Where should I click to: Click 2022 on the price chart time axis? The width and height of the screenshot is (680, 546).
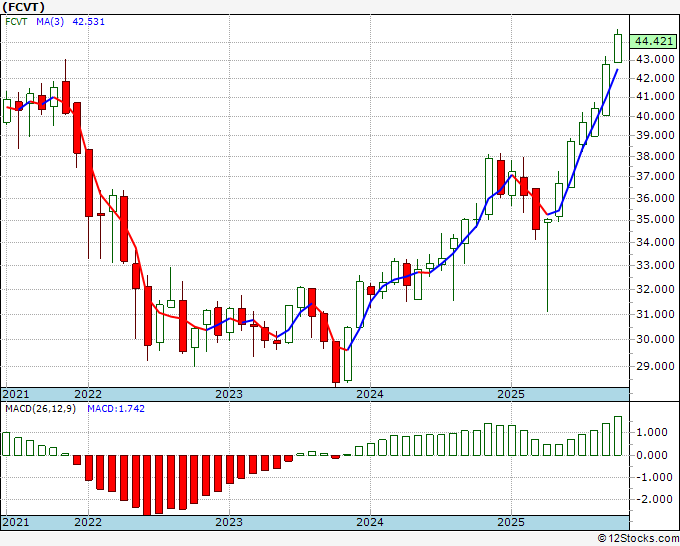click(x=88, y=394)
